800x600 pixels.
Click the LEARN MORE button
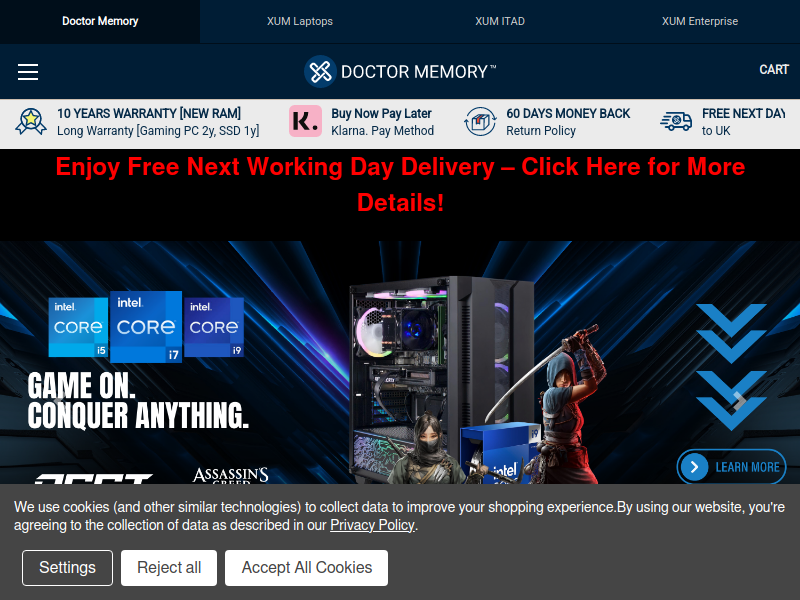pyautogui.click(x=732, y=467)
